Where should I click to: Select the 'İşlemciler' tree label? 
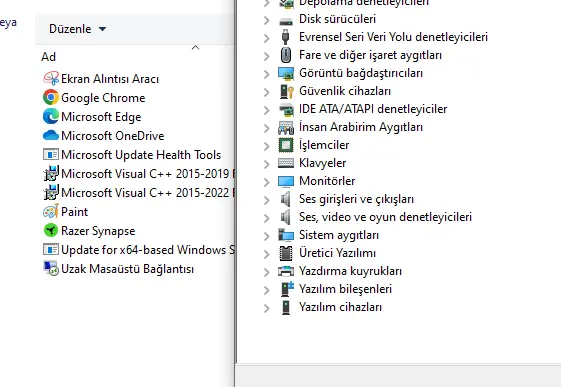click(324, 145)
